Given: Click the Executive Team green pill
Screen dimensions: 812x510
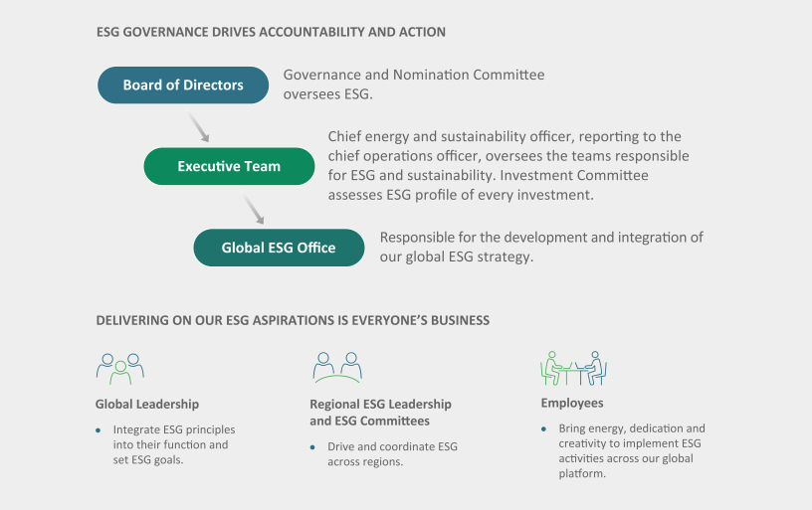Looking at the screenshot, I should tap(229, 166).
